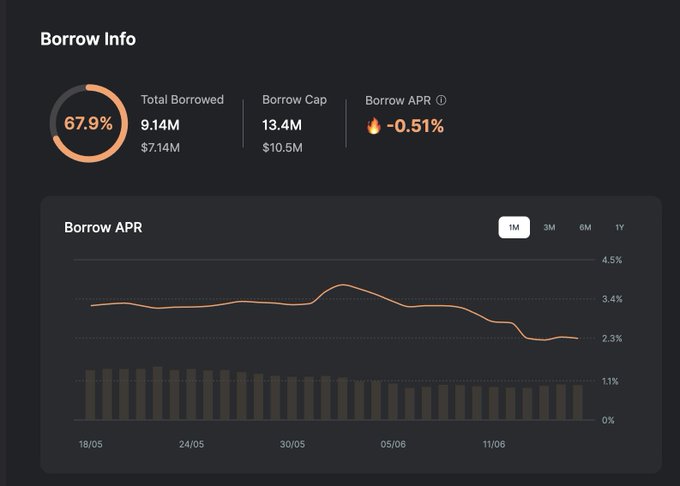Click the -0.51% borrow APR value

click(x=415, y=126)
